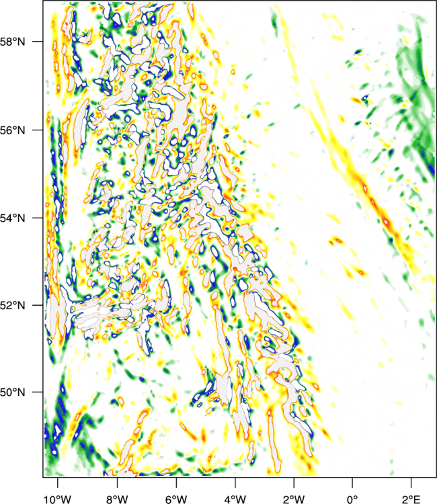Click the 8°W longitude label
437x504 pixels.
(x=118, y=499)
